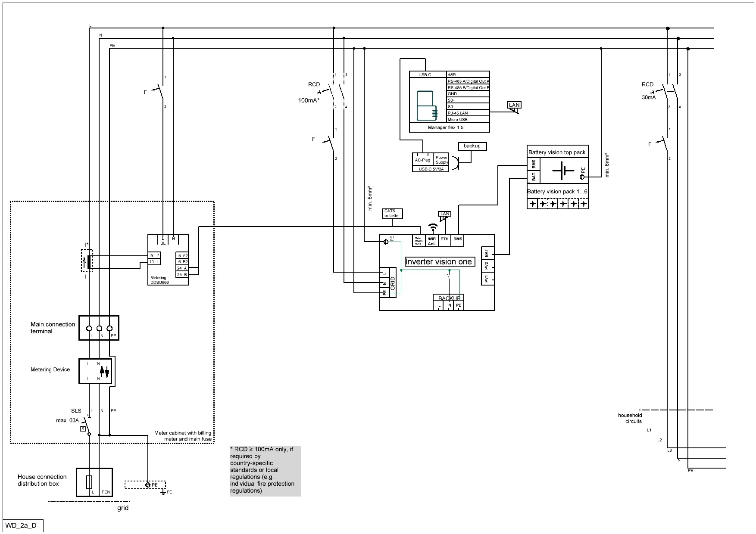756x534 pixels.
Task: Click the Metering DDSU666 box
Action: coord(168,260)
